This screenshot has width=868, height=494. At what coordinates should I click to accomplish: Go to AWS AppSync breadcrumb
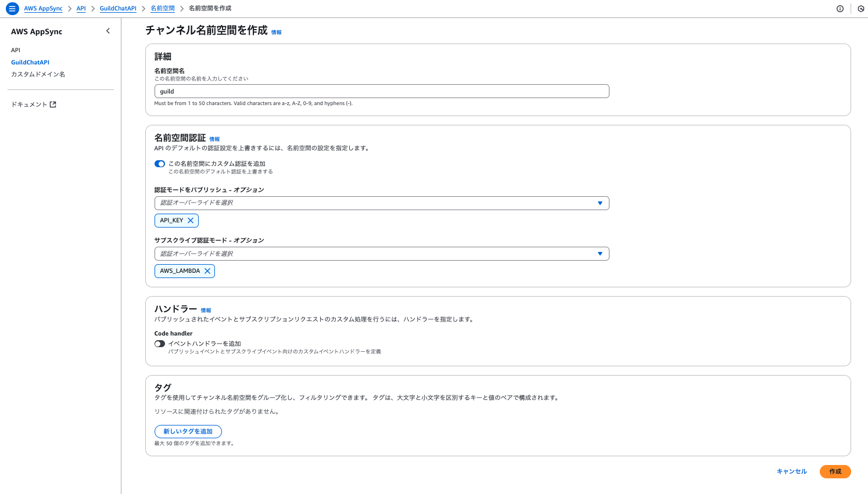[44, 9]
